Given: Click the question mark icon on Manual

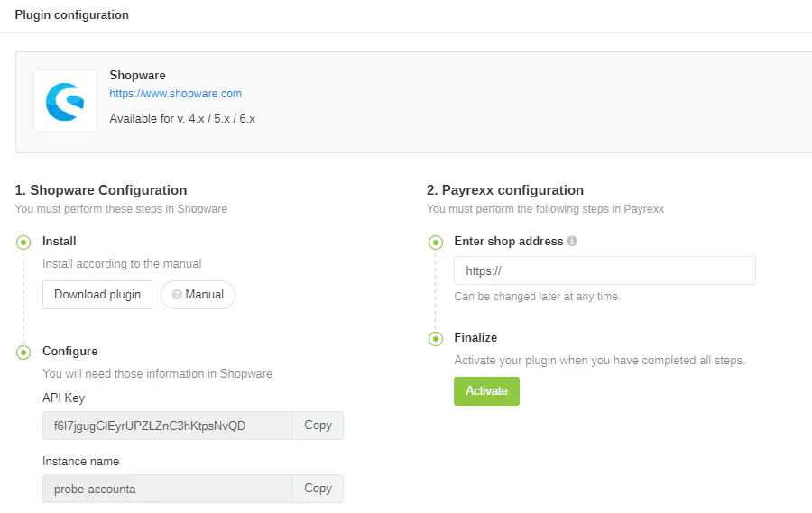Looking at the screenshot, I should [x=177, y=295].
